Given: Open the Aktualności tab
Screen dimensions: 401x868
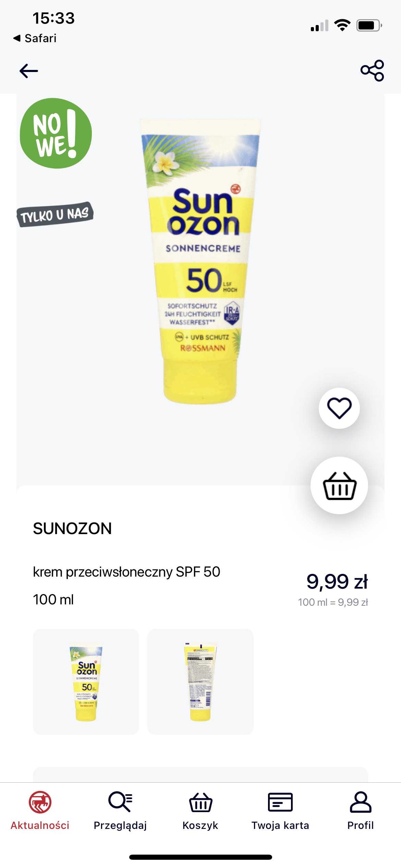Looking at the screenshot, I should click(40, 810).
